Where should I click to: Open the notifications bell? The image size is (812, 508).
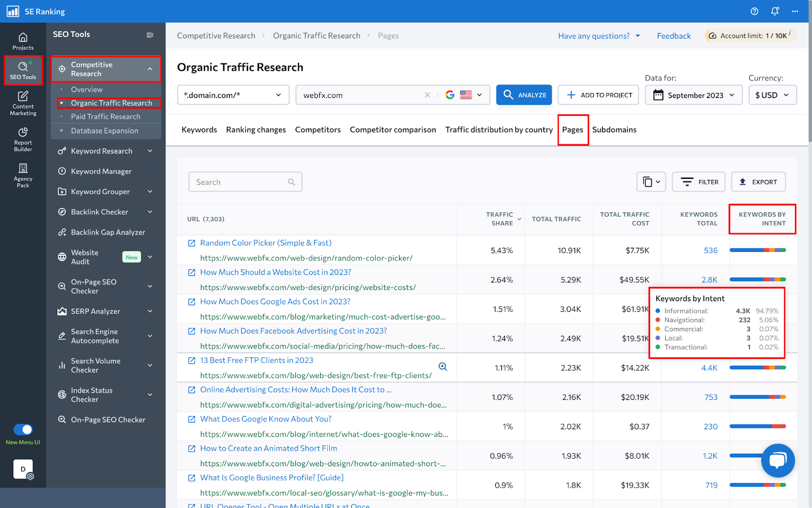pyautogui.click(x=775, y=11)
